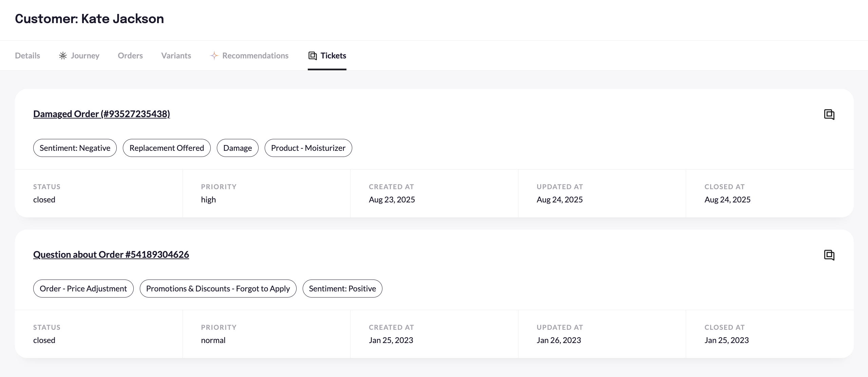Switch to the Orders tab

[x=130, y=55]
